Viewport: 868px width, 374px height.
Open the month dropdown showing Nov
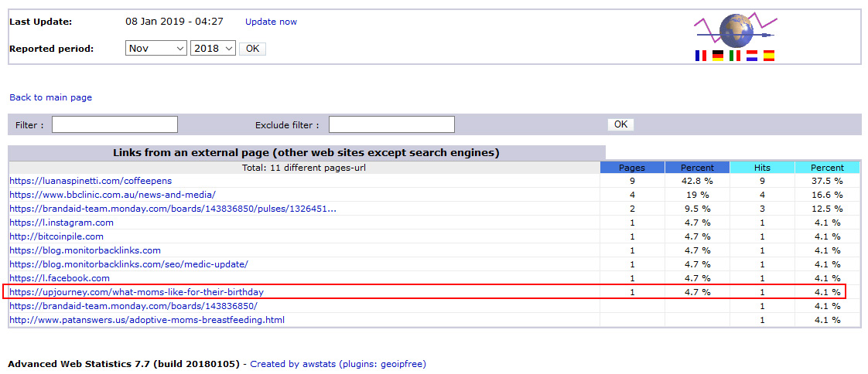point(156,49)
